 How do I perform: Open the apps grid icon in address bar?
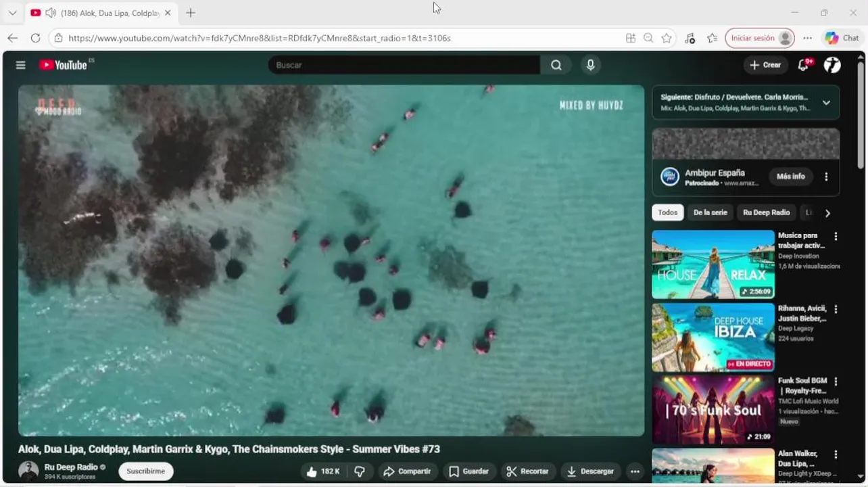tap(631, 38)
